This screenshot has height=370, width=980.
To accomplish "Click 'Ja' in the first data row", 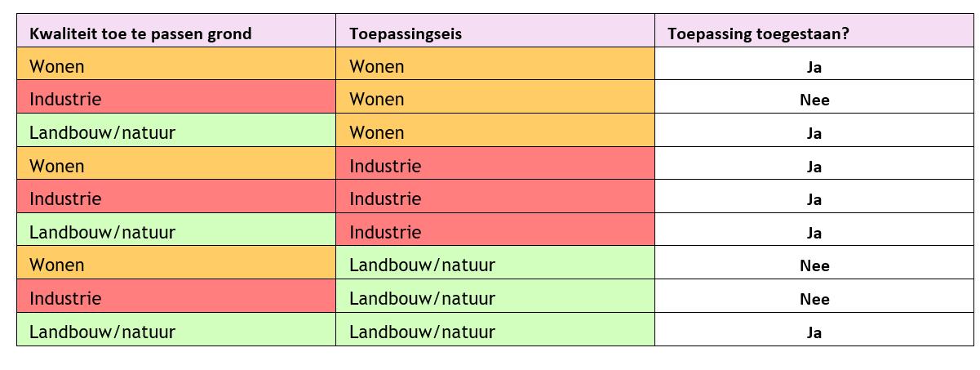I will click(x=814, y=67).
